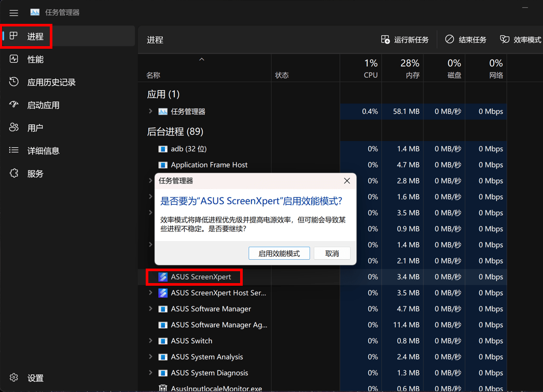Open 设置 at the sidebar bottom

pos(68,378)
